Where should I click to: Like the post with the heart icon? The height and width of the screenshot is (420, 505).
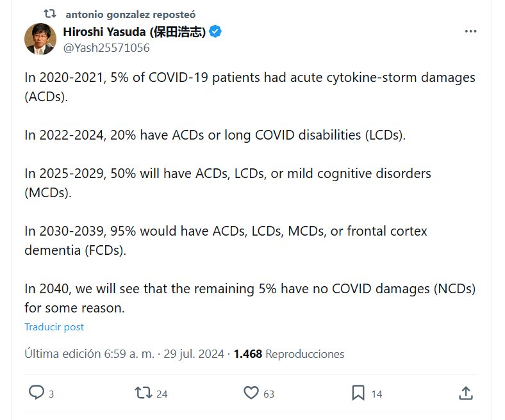click(x=252, y=392)
